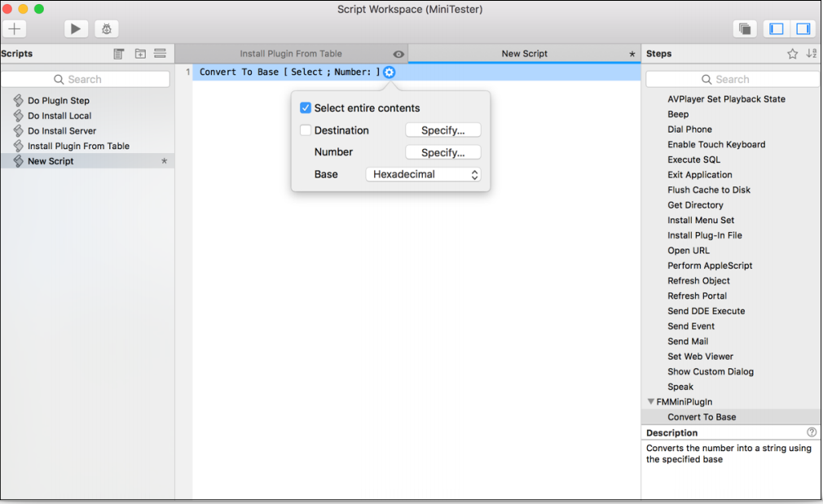Click the Steps pane search field
The width and height of the screenshot is (823, 504).
pyautogui.click(x=733, y=79)
